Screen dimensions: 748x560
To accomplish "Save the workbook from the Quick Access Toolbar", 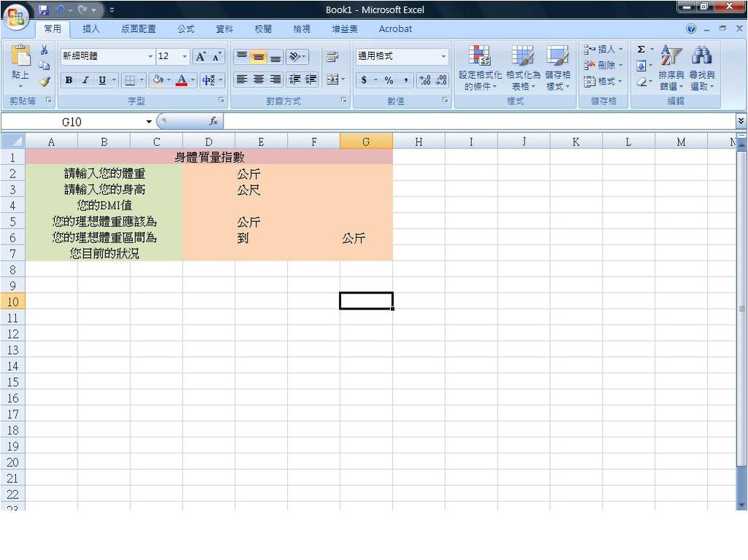I will [44, 9].
